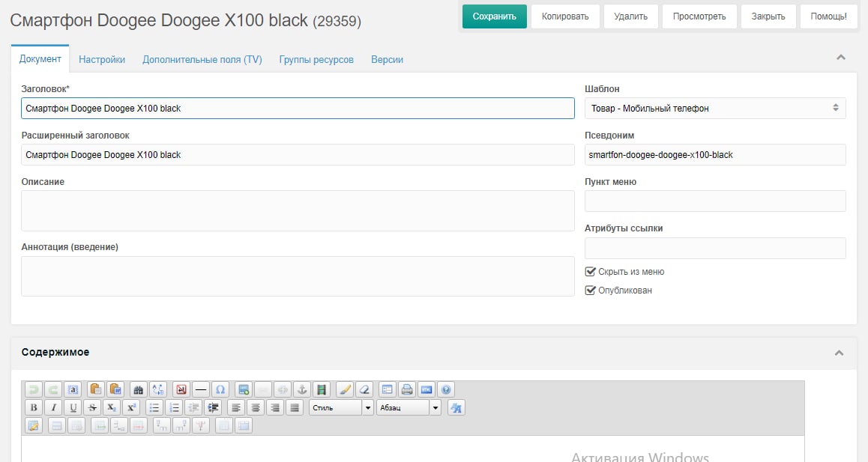Click the select all icon
The width and height of the screenshot is (868, 462).
coord(73,389)
